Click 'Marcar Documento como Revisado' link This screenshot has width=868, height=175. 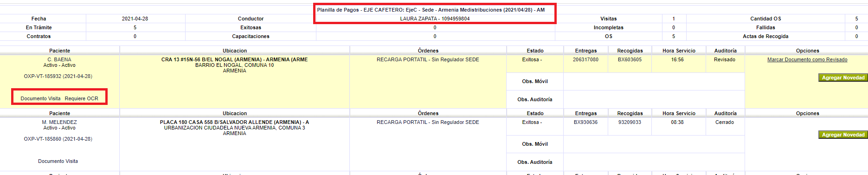(x=807, y=59)
